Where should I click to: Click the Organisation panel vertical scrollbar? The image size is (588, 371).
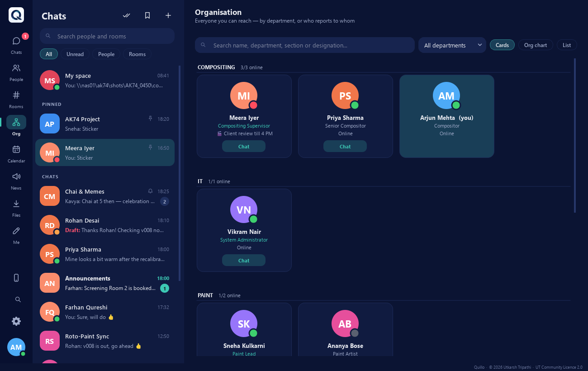click(x=575, y=135)
